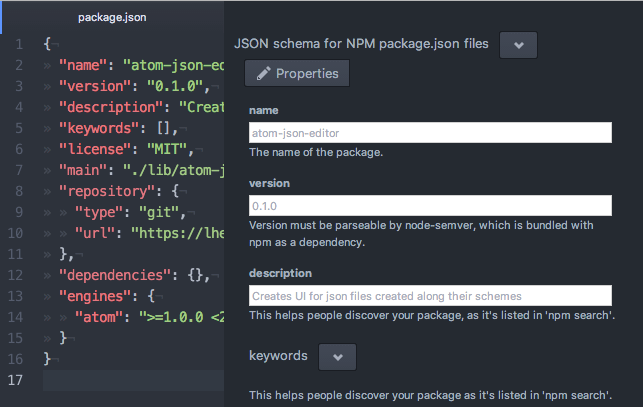Click the name input field
The height and width of the screenshot is (407, 643).
pos(430,132)
